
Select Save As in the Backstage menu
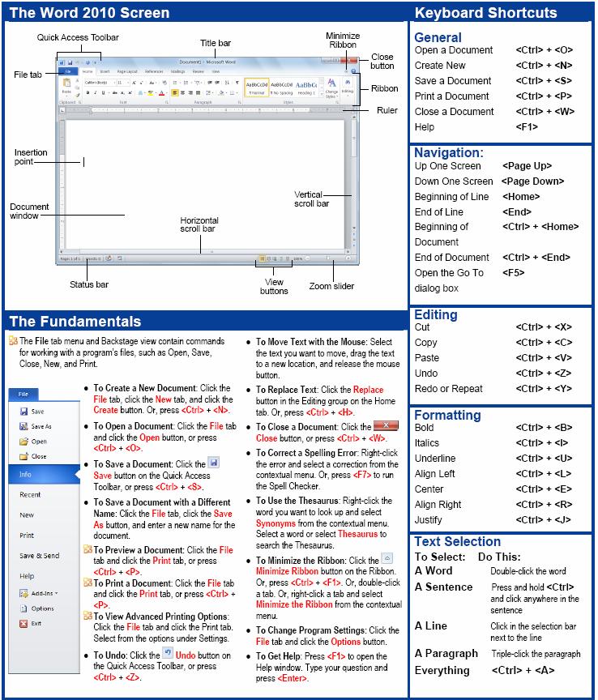pyautogui.click(x=36, y=426)
